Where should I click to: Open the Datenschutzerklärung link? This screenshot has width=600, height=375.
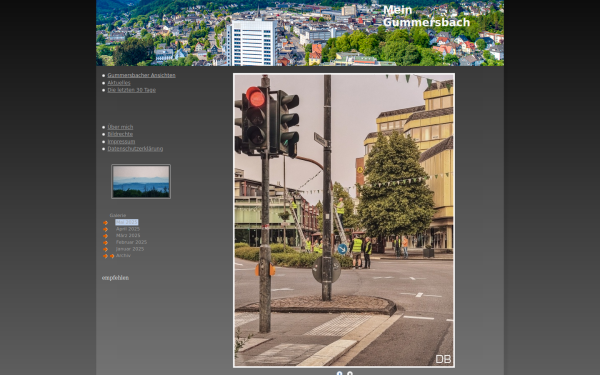coord(135,149)
